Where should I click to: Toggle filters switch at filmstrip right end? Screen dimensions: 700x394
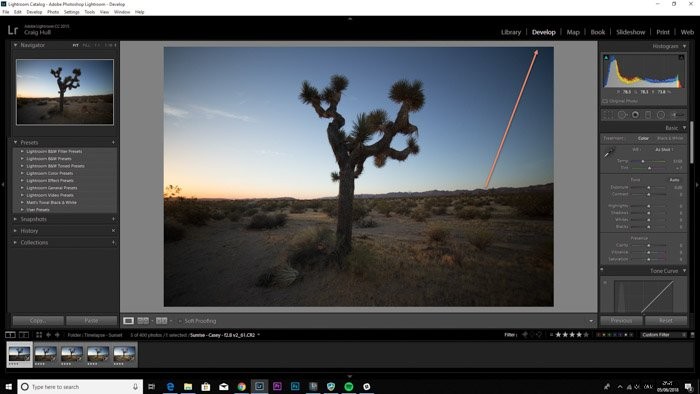(692, 335)
